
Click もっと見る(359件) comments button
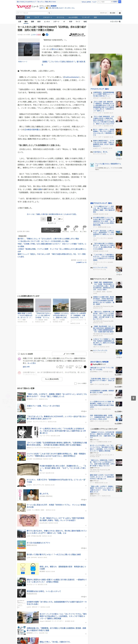tap(52, 379)
